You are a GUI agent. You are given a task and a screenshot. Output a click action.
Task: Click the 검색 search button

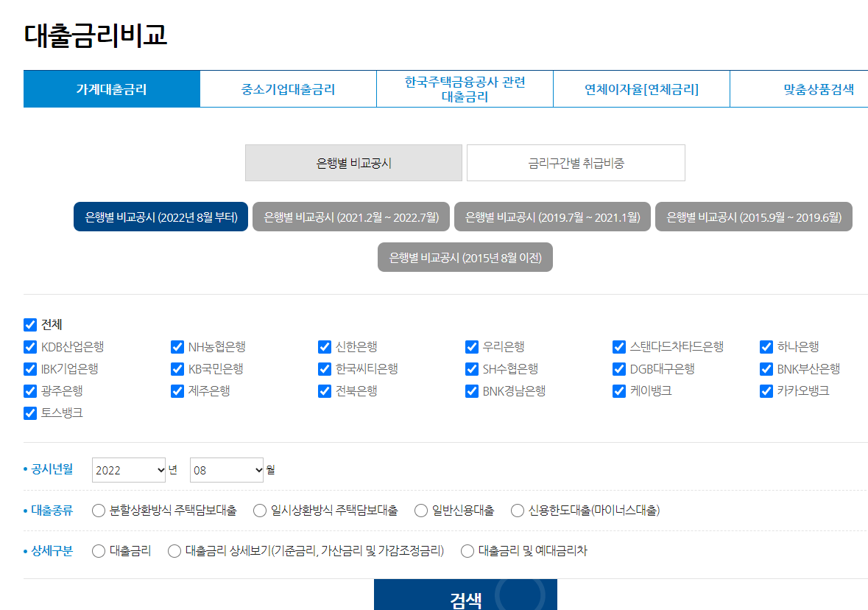tap(465, 595)
